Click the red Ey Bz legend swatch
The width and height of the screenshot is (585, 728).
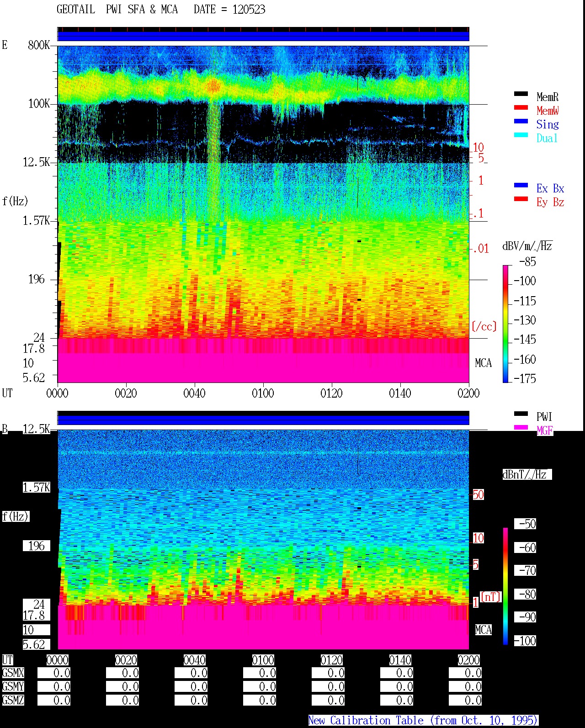click(521, 199)
